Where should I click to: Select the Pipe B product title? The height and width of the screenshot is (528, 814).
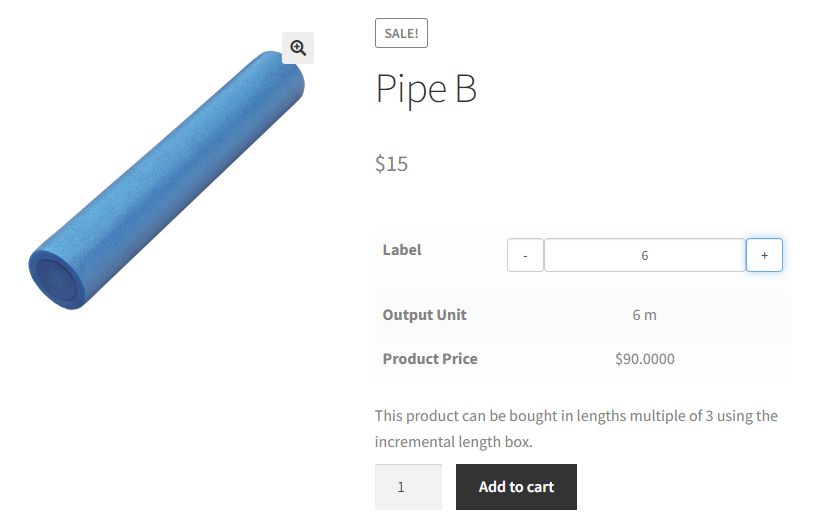click(x=426, y=89)
